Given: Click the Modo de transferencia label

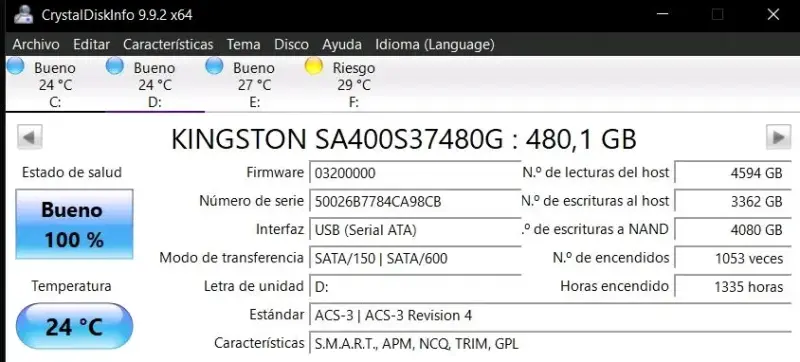Looking at the screenshot, I should [232, 257].
